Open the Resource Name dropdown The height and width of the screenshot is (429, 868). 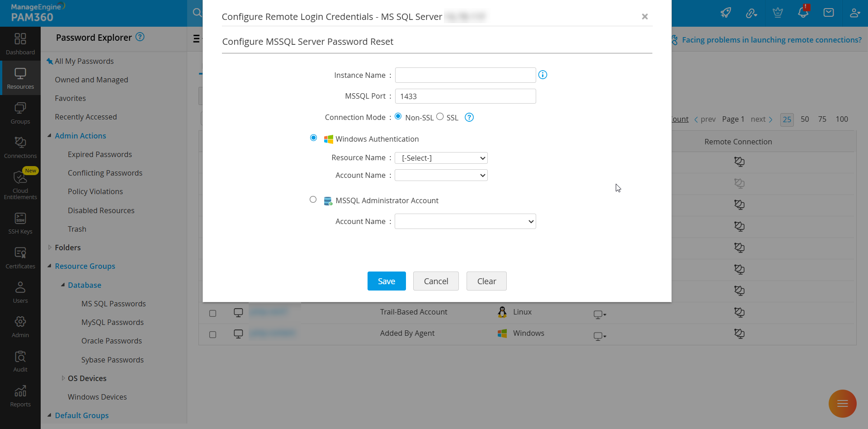(441, 157)
